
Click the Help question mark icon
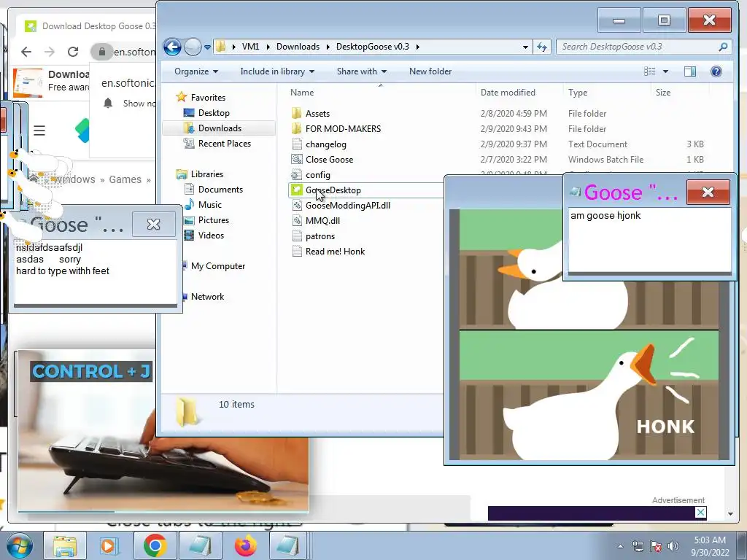pyautogui.click(x=716, y=71)
